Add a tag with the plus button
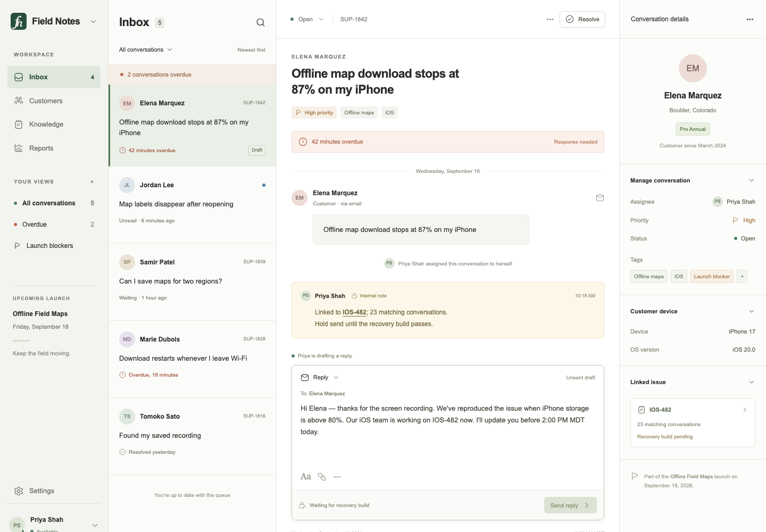 743,277
